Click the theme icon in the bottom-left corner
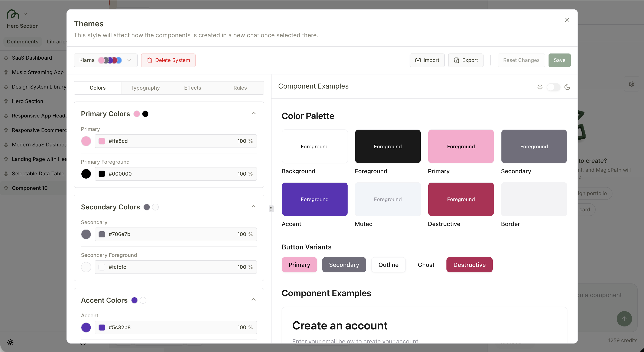This screenshot has height=352, width=644. pyautogui.click(x=10, y=342)
